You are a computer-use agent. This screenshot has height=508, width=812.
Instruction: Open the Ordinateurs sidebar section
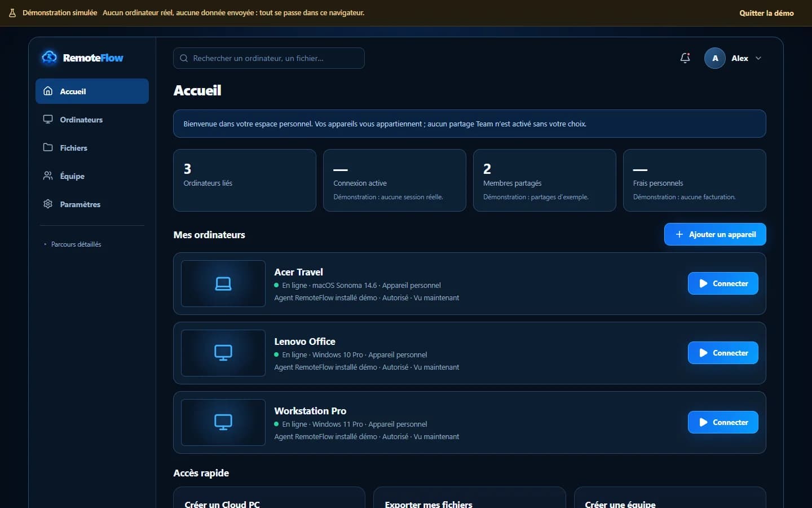coord(92,120)
